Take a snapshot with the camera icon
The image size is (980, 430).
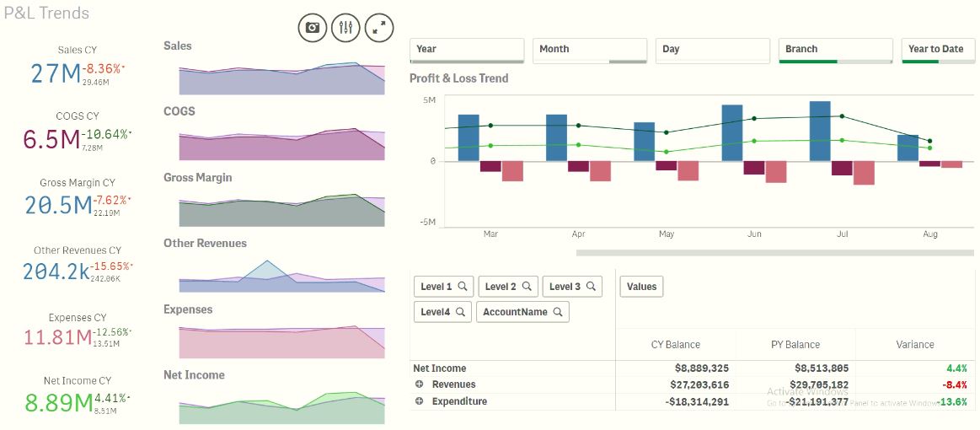pyautogui.click(x=313, y=27)
